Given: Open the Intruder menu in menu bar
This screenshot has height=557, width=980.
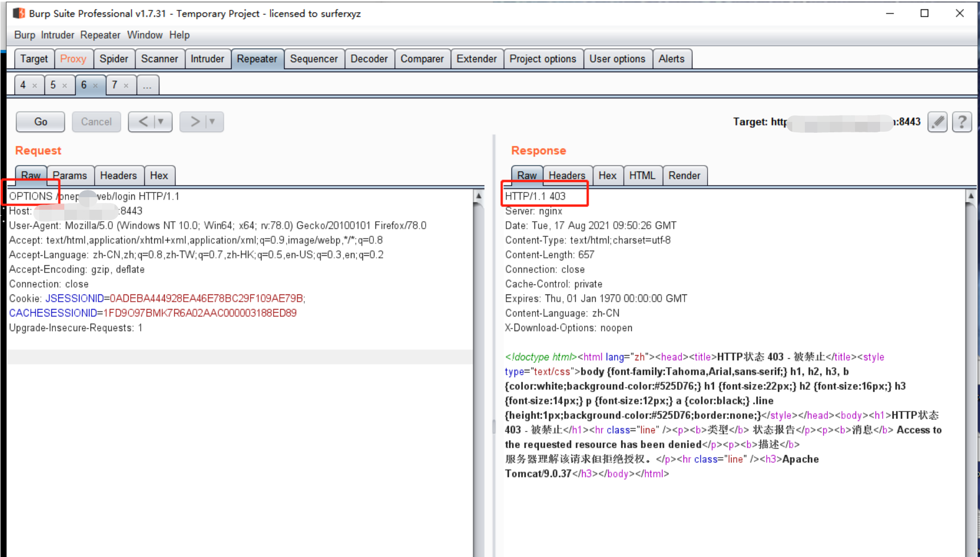Looking at the screenshot, I should pyautogui.click(x=58, y=35).
